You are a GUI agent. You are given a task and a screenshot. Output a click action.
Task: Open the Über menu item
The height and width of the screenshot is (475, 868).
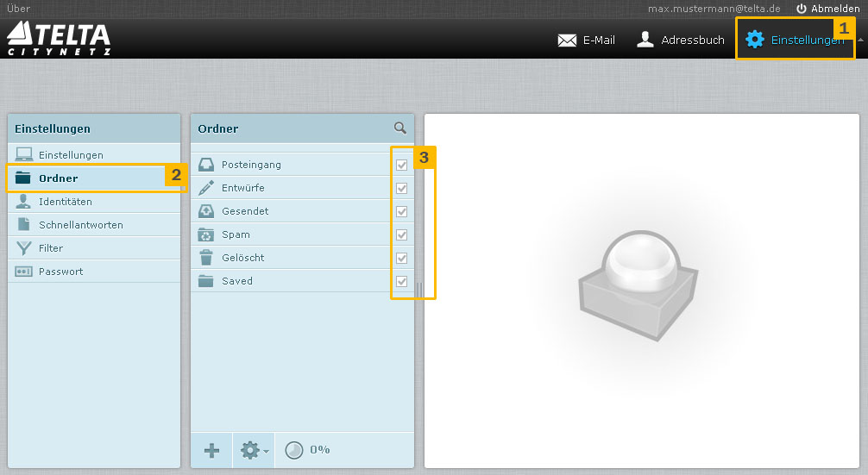18,9
